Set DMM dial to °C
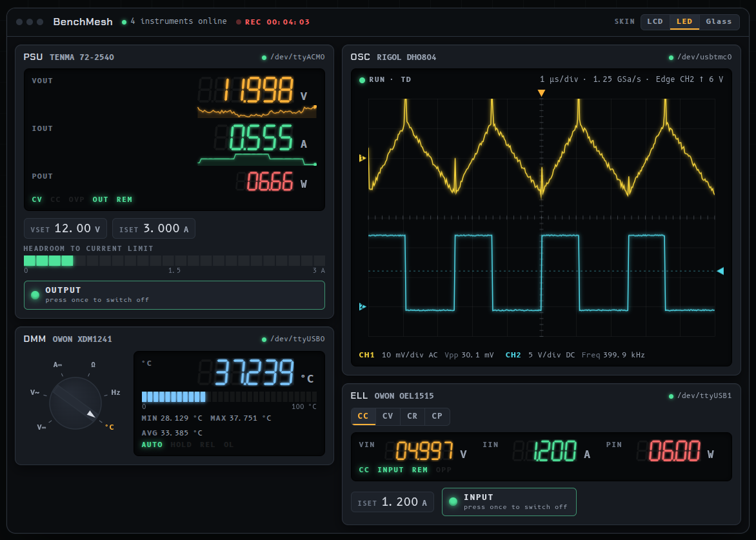 [110, 427]
